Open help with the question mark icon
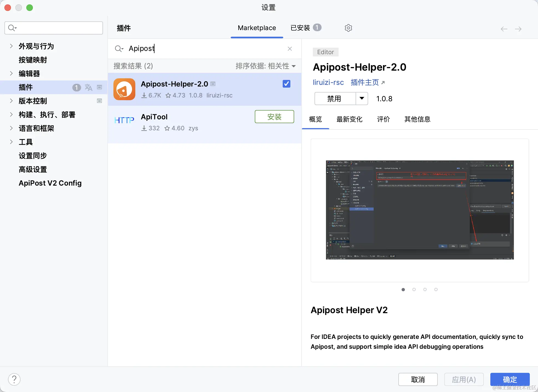This screenshot has height=392, width=538. click(14, 379)
